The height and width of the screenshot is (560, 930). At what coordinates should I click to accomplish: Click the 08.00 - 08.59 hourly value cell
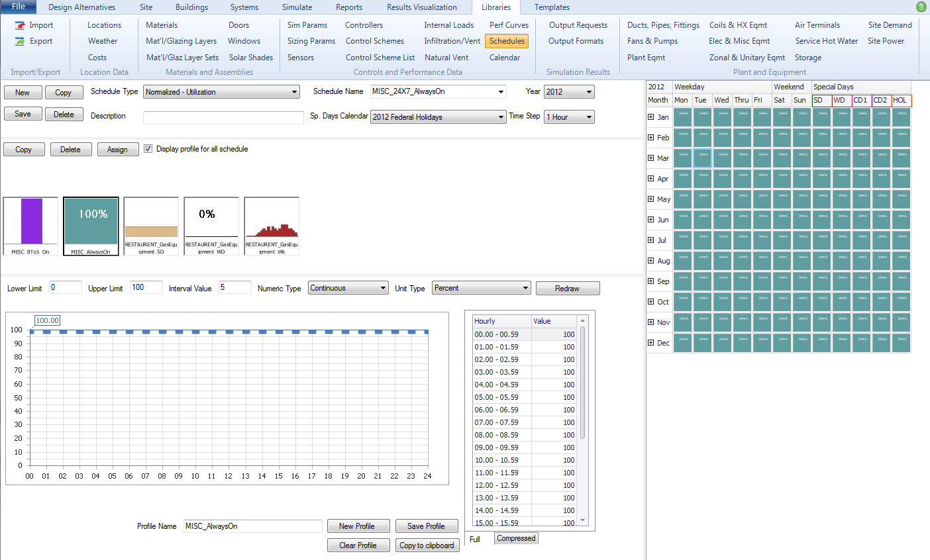click(554, 435)
